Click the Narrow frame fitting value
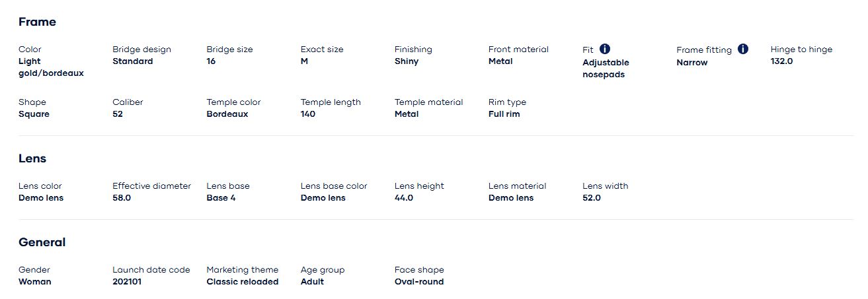Screen dimensions: 868x299 691,63
